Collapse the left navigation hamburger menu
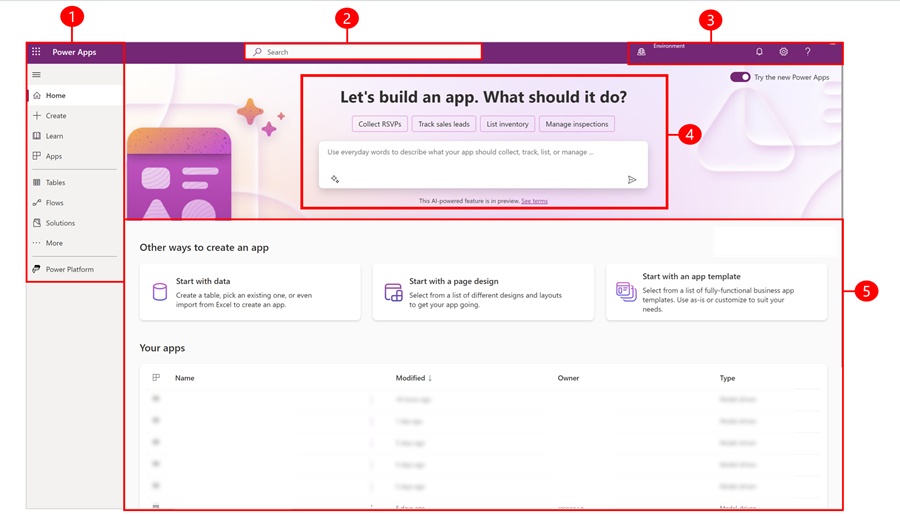900x516 pixels. click(x=37, y=75)
